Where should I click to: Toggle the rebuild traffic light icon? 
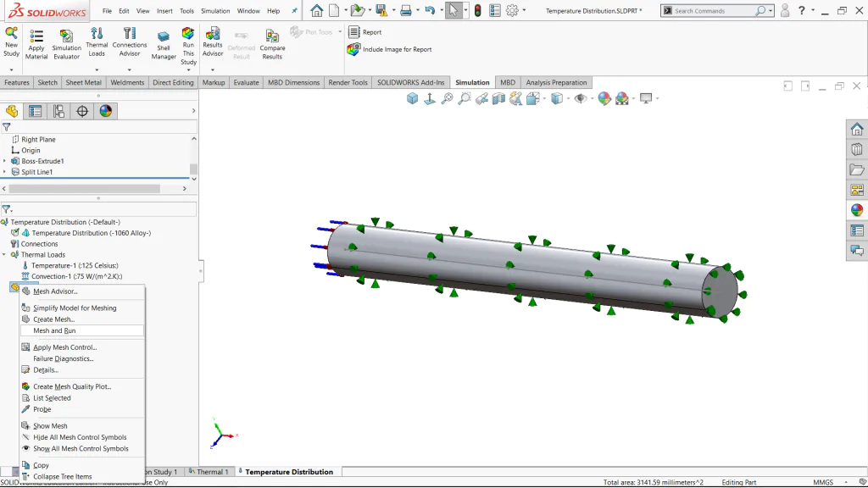tap(478, 10)
